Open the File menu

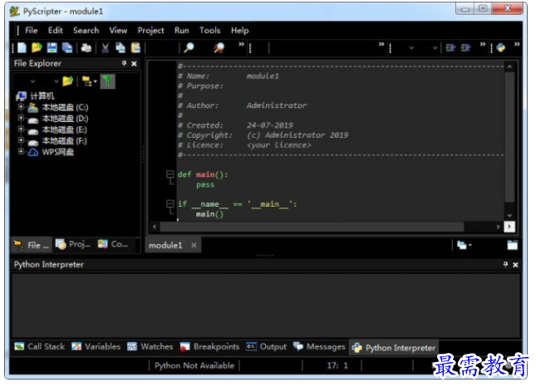click(x=31, y=31)
